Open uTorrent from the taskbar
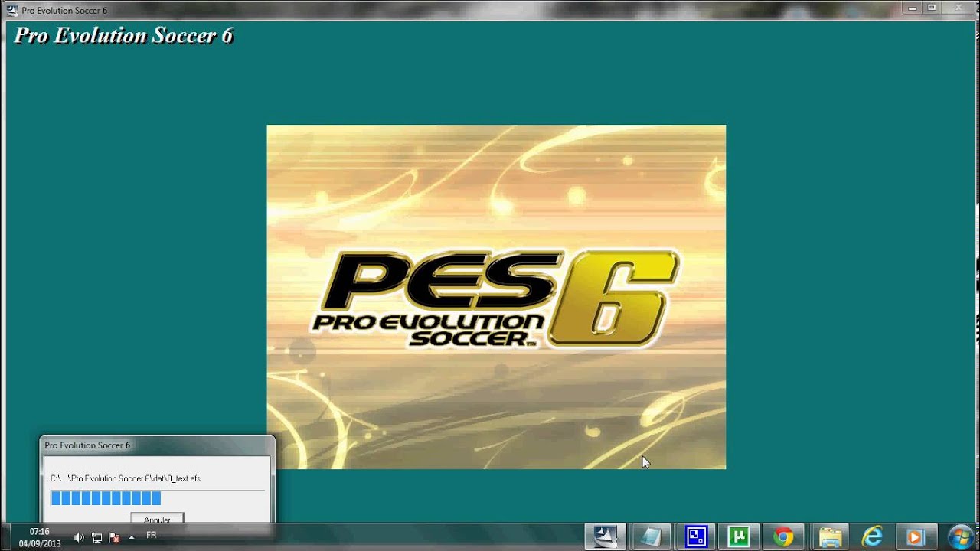 point(740,536)
